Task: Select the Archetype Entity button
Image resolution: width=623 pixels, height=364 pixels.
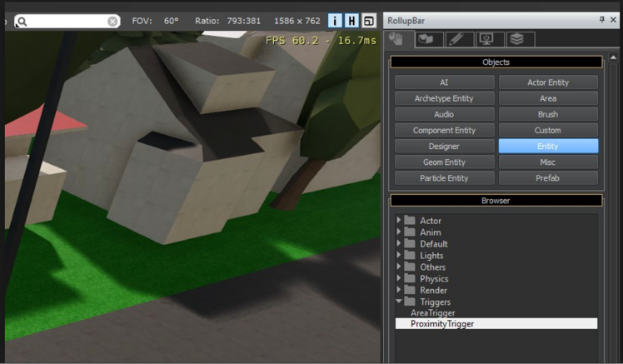Action: click(x=445, y=98)
